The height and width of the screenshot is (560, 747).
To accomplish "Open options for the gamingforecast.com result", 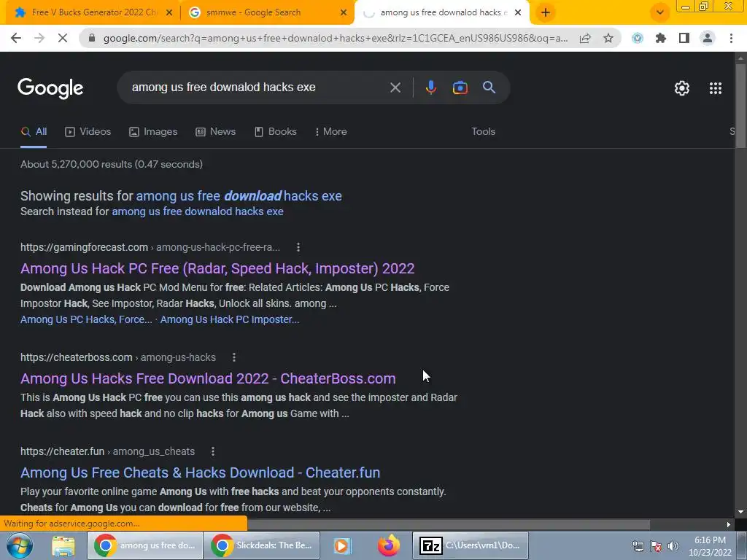I will [x=298, y=247].
